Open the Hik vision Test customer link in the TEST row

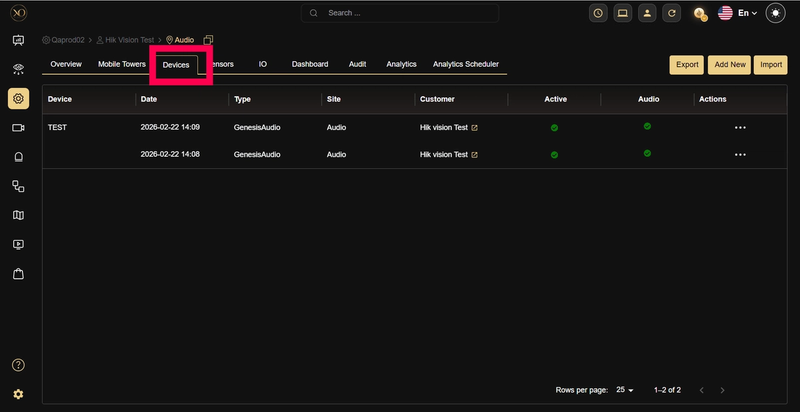pyautogui.click(x=444, y=127)
